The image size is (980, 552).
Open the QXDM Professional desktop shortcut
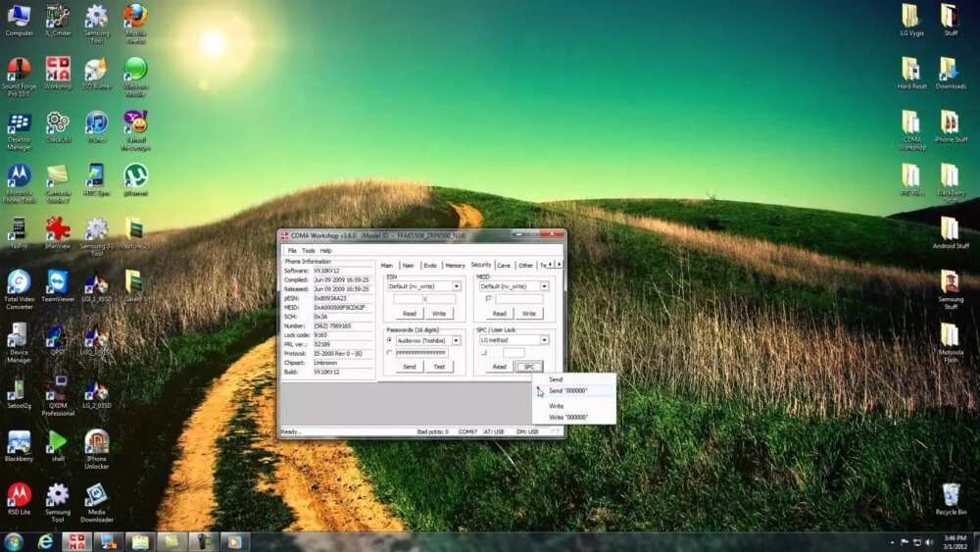[58, 396]
